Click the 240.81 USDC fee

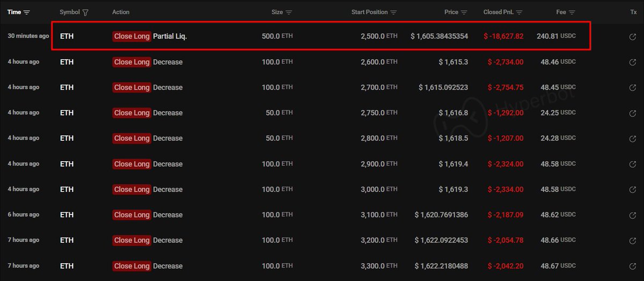point(557,37)
